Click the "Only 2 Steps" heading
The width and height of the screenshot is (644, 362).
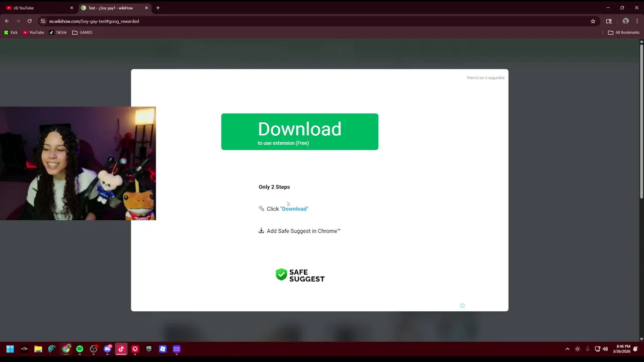click(x=274, y=187)
